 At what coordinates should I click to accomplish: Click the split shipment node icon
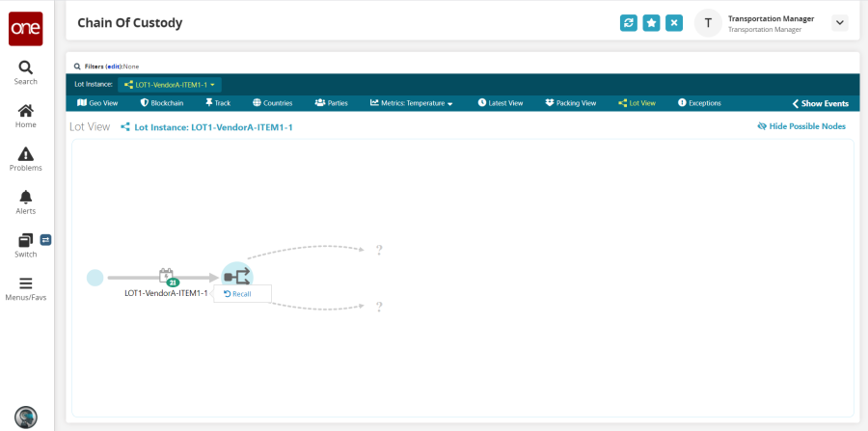point(237,277)
